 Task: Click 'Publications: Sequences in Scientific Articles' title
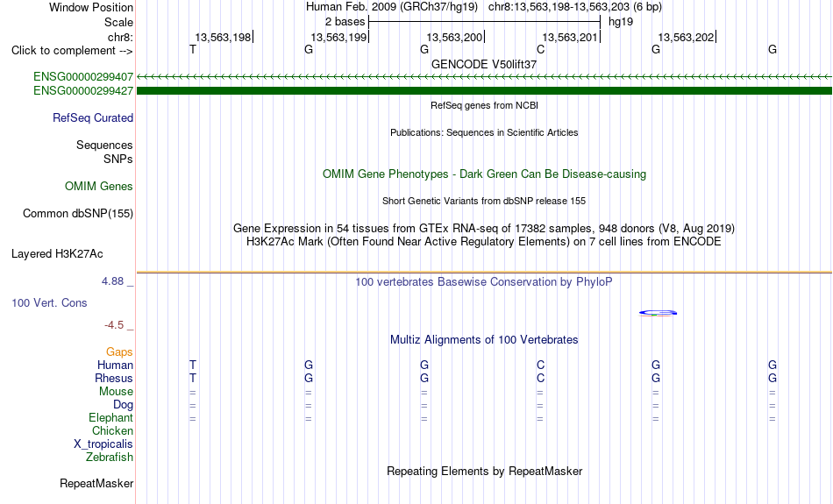(x=484, y=132)
